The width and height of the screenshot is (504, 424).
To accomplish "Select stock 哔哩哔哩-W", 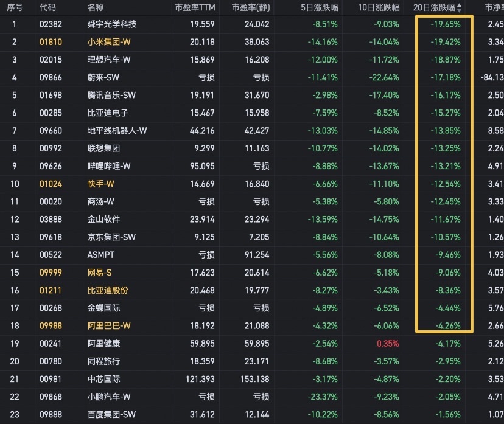I will (x=109, y=166).
